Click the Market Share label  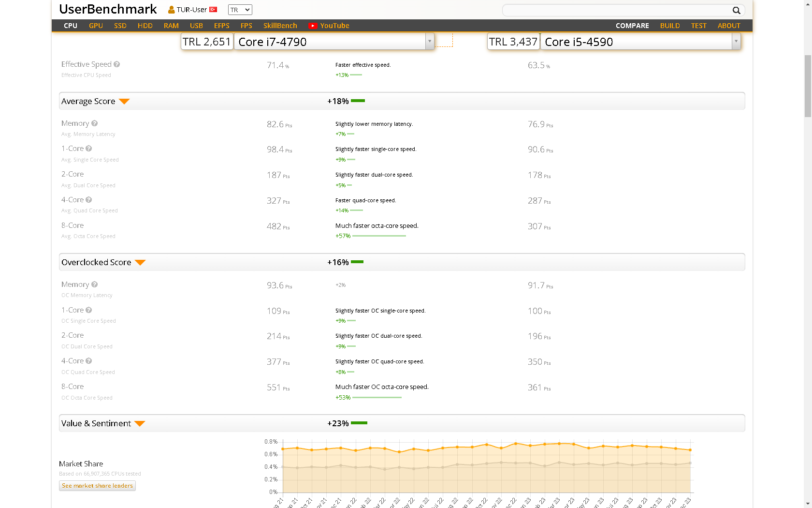[x=81, y=464]
